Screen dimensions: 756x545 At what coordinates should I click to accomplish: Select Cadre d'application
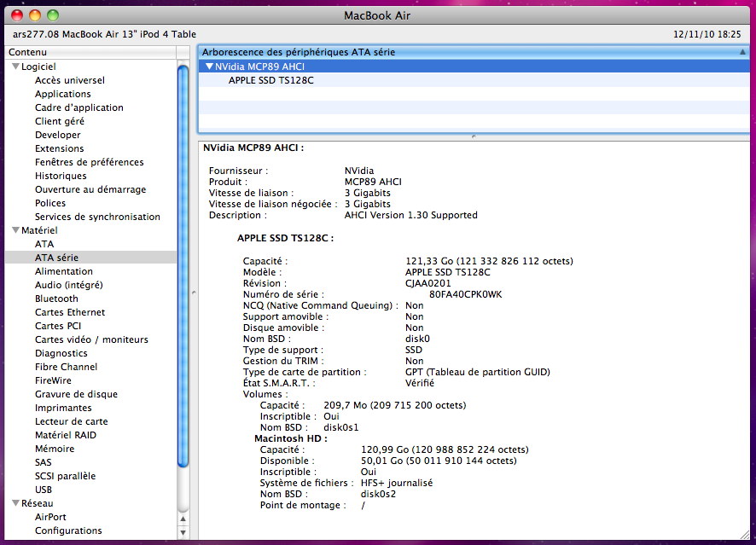[x=79, y=107]
